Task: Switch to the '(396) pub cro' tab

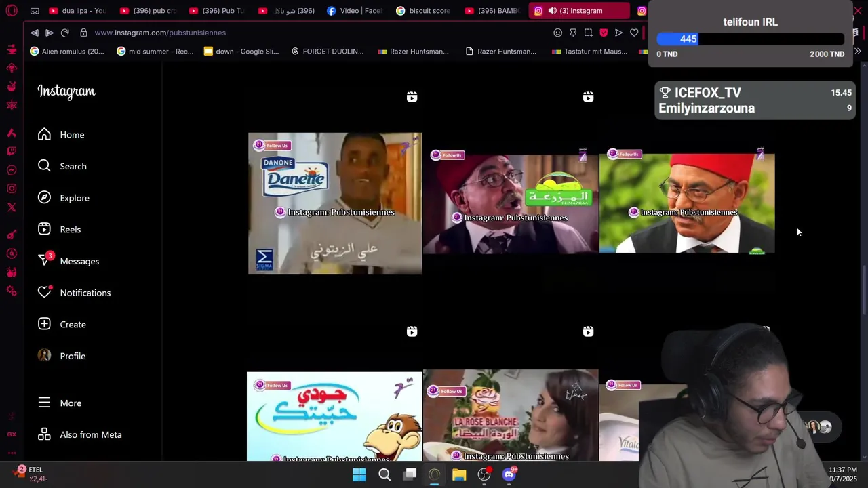Action: pyautogui.click(x=147, y=11)
